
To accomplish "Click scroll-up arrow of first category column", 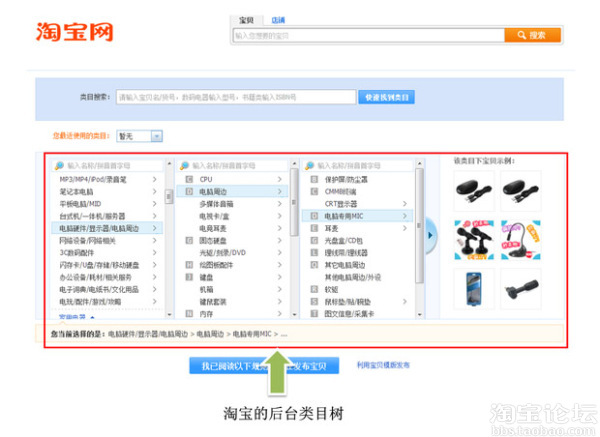I will (169, 163).
